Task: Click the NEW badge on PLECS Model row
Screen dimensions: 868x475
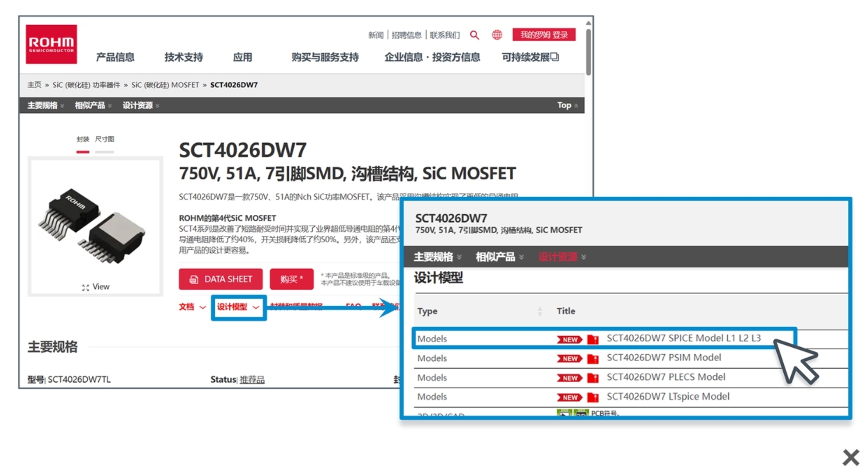Action: pyautogui.click(x=570, y=378)
